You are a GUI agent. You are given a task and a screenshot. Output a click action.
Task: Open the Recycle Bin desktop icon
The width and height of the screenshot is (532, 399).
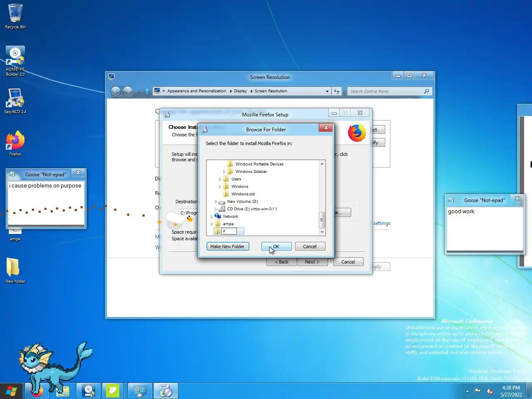[x=15, y=17]
